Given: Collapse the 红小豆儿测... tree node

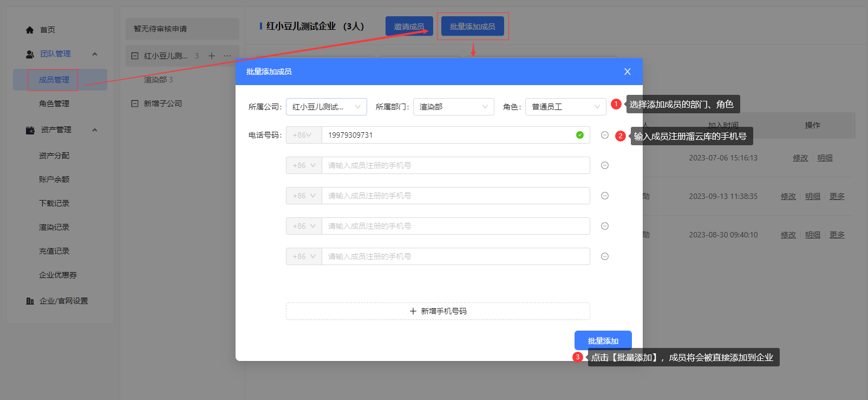Looking at the screenshot, I should pos(135,56).
